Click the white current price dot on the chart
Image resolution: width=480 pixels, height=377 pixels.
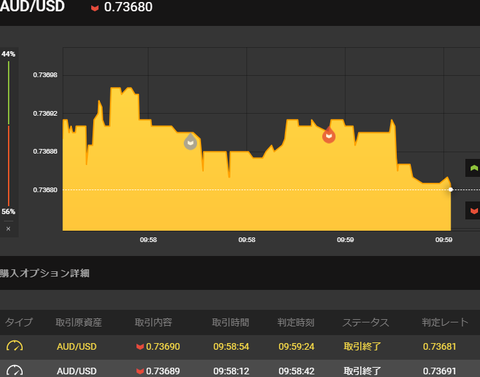tap(451, 190)
